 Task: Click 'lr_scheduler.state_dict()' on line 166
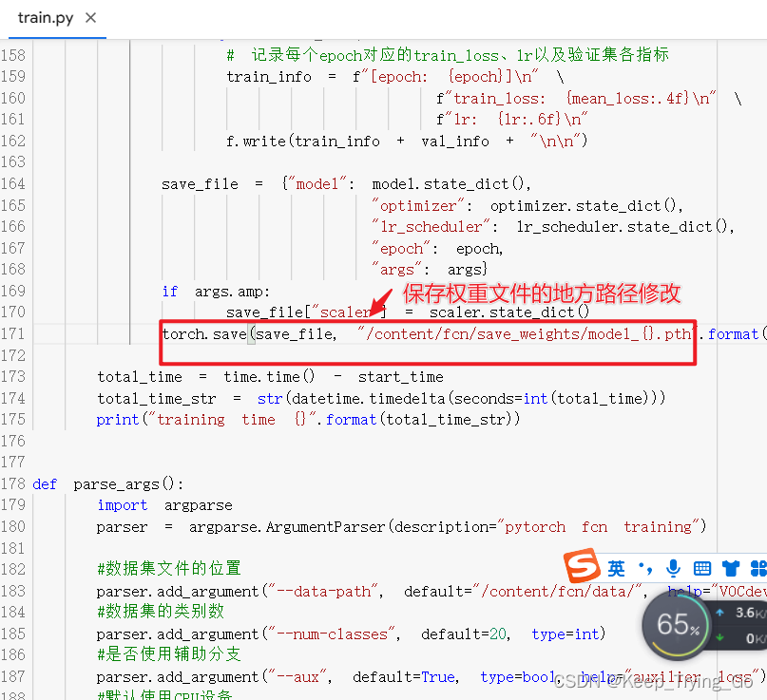620,227
